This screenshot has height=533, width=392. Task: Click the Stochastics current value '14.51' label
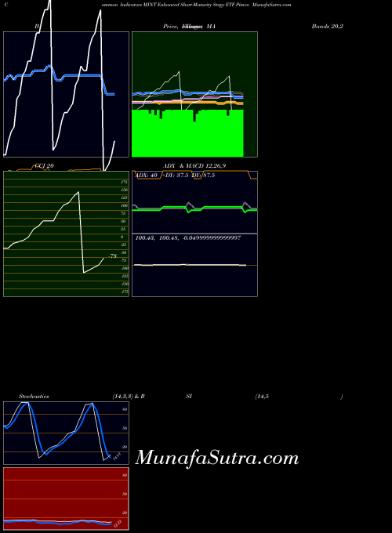[x=117, y=456]
